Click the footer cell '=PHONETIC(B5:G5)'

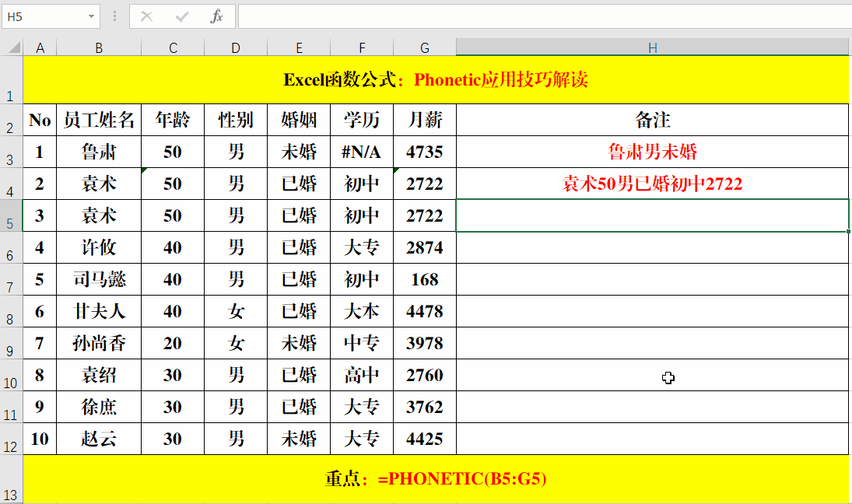tap(436, 479)
